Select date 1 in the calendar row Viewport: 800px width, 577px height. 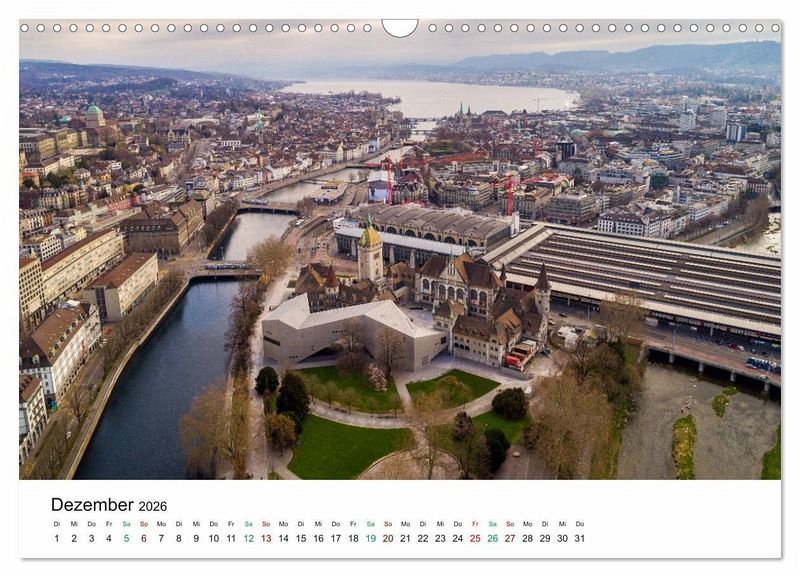[x=57, y=538]
